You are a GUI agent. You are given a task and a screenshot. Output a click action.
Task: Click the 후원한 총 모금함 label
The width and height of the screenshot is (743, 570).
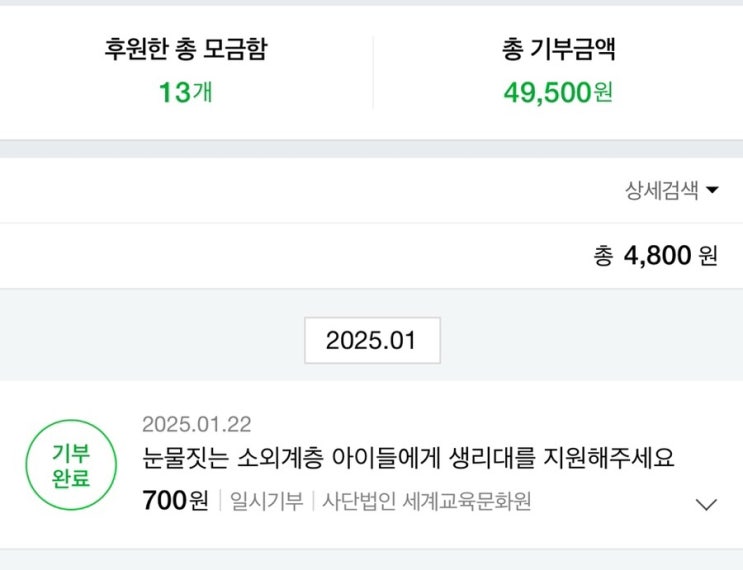[x=185, y=49]
